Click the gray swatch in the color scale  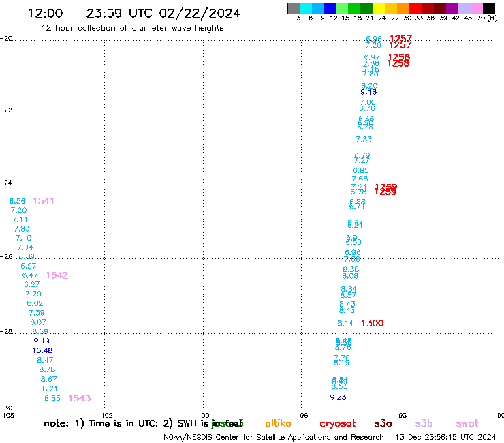294,8
